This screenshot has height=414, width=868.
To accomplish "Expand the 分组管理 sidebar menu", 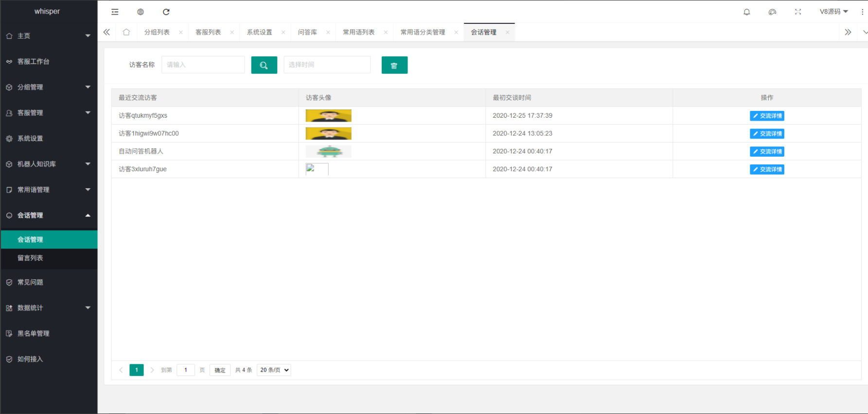I will point(49,87).
